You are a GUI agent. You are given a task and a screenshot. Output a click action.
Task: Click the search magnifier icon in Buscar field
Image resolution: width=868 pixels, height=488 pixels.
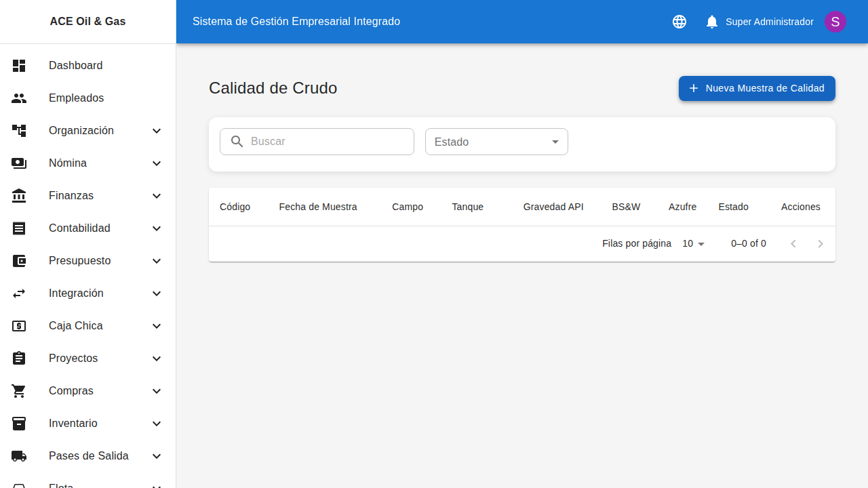click(237, 141)
